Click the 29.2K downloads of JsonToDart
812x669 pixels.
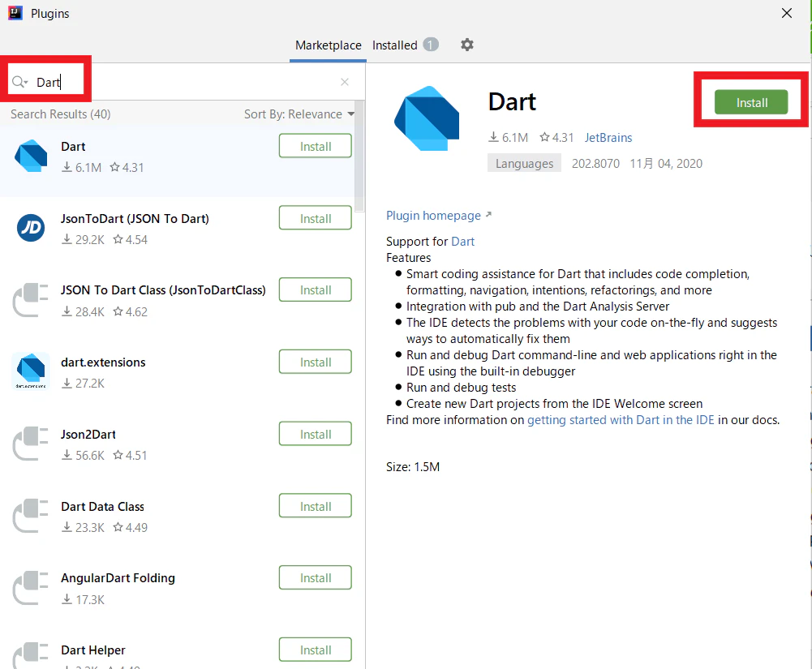[x=83, y=240]
